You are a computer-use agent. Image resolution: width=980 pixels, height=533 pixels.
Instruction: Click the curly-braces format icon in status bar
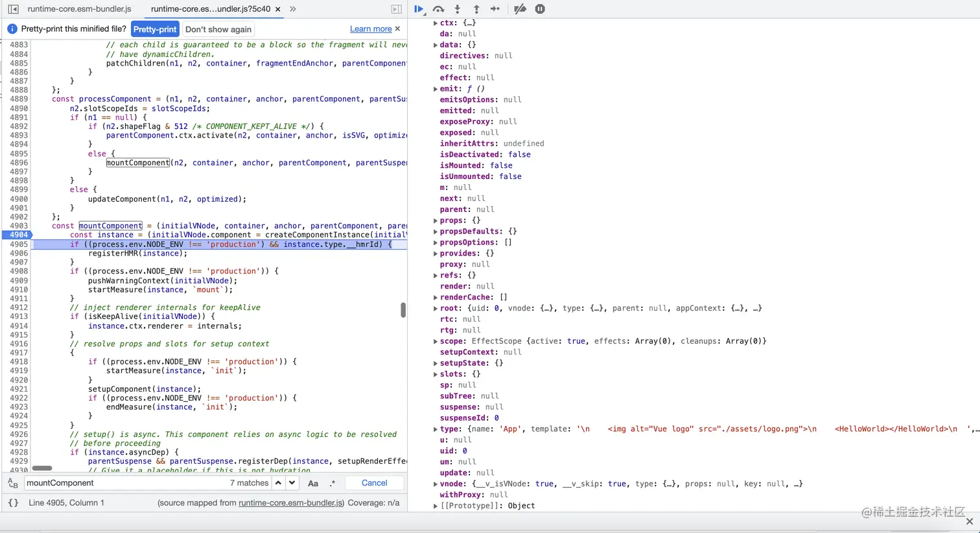tap(13, 503)
